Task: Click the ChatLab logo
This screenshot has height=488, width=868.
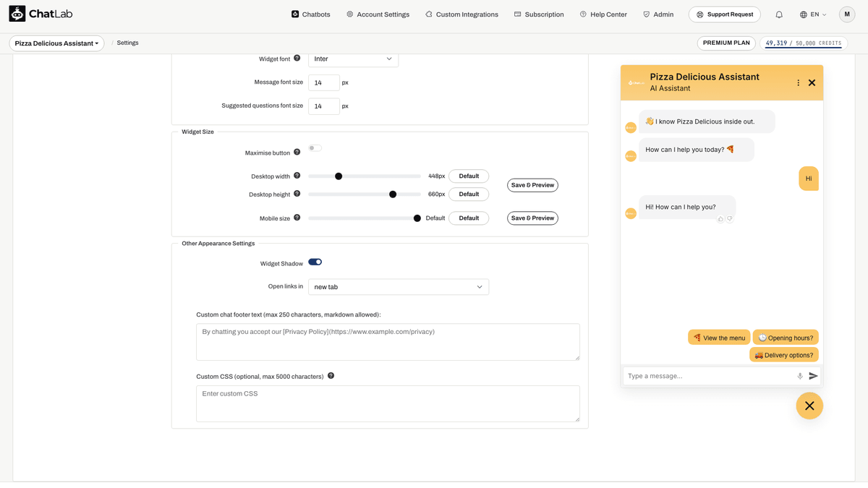Action: click(41, 14)
